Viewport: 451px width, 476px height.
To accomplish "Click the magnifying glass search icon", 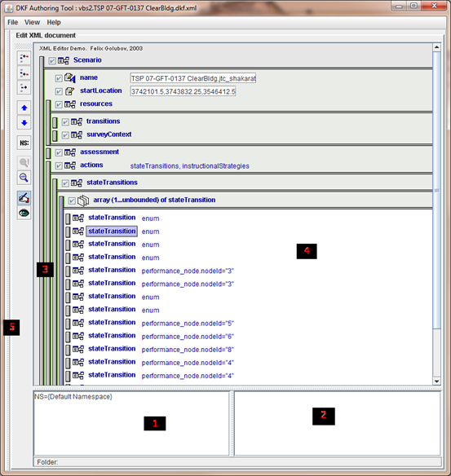I will coord(24,178).
